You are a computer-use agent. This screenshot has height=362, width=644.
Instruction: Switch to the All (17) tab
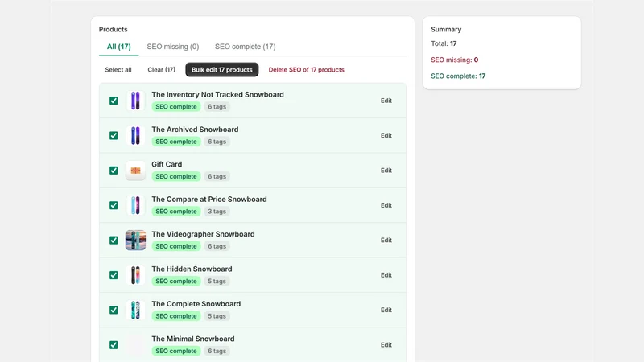[x=118, y=47]
